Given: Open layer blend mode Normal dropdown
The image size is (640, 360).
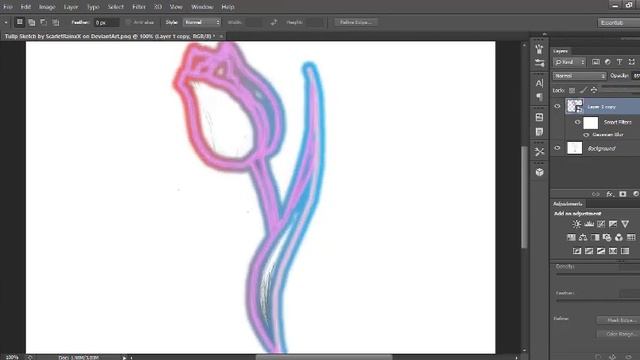Looking at the screenshot, I should click(579, 76).
